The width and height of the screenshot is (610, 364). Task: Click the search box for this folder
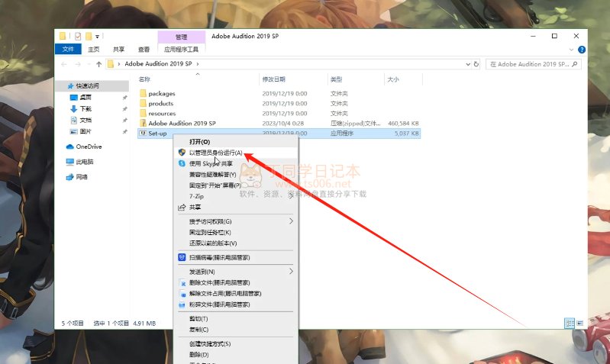pyautogui.click(x=534, y=64)
